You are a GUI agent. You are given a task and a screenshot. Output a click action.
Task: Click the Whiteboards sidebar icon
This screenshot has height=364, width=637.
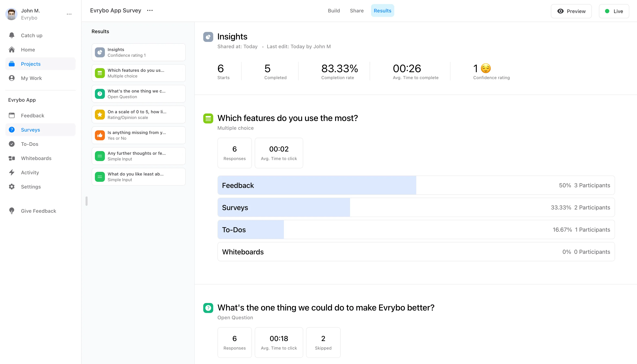pos(12,158)
